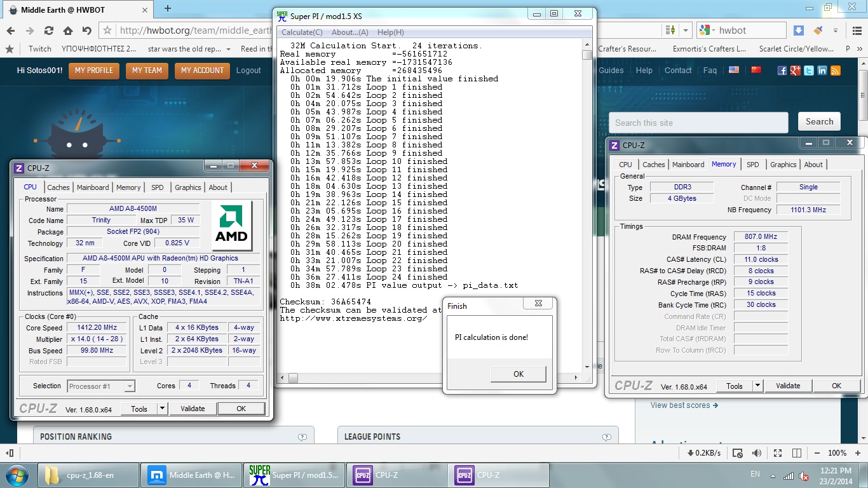
Task: Switch site language with China flag icon
Action: click(x=756, y=70)
